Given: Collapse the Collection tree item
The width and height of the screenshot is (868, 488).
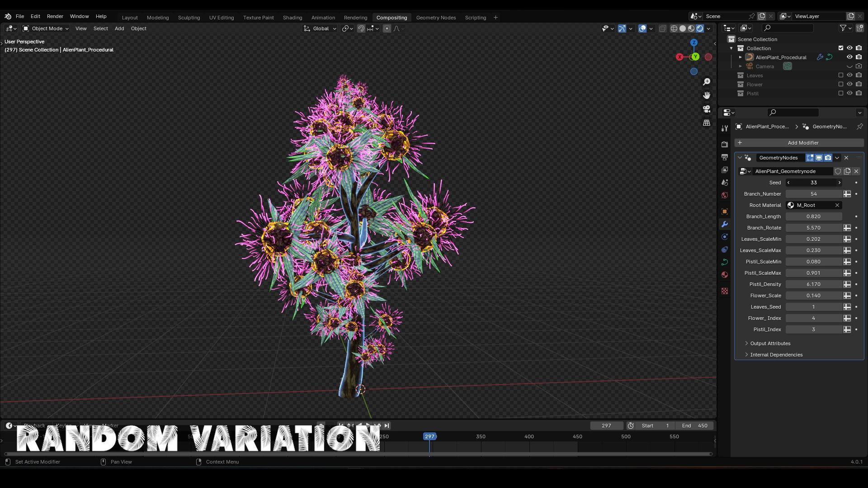Looking at the screenshot, I should point(731,48).
